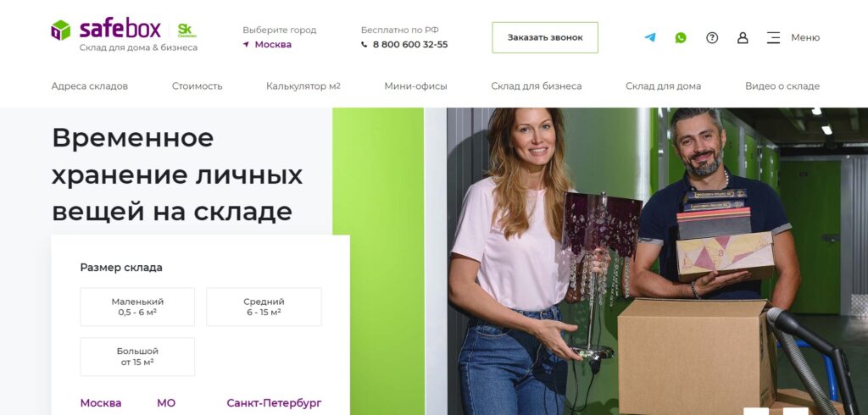The image size is (868, 415).
Task: Call the 8 800 600 32-55 number link
Action: [x=410, y=44]
